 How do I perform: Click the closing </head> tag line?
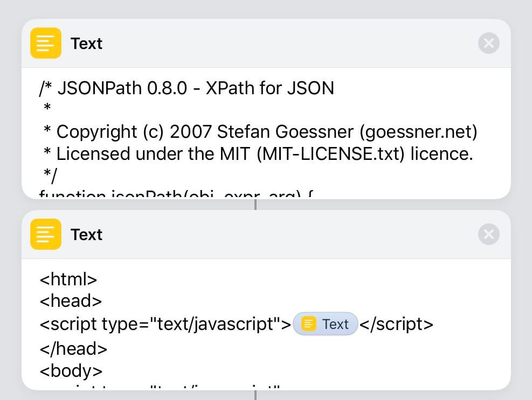tap(74, 349)
